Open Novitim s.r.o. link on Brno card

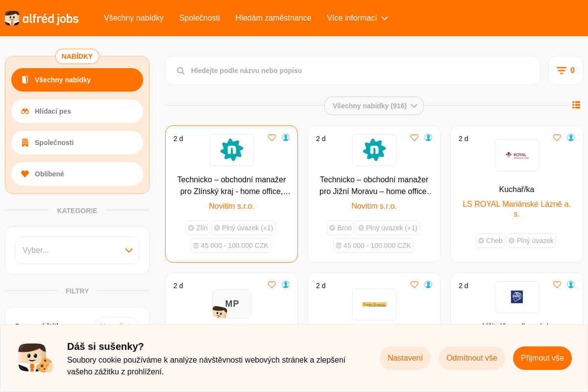pyautogui.click(x=374, y=206)
